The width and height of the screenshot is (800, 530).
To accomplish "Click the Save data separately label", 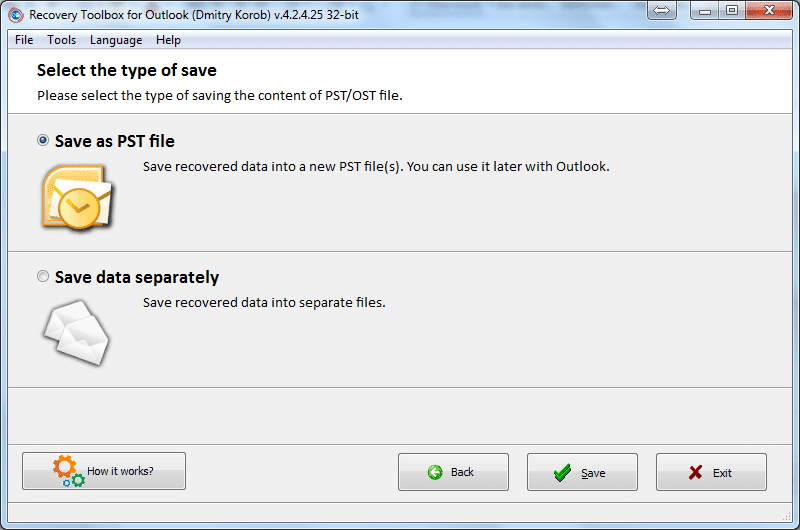I will coord(137,277).
